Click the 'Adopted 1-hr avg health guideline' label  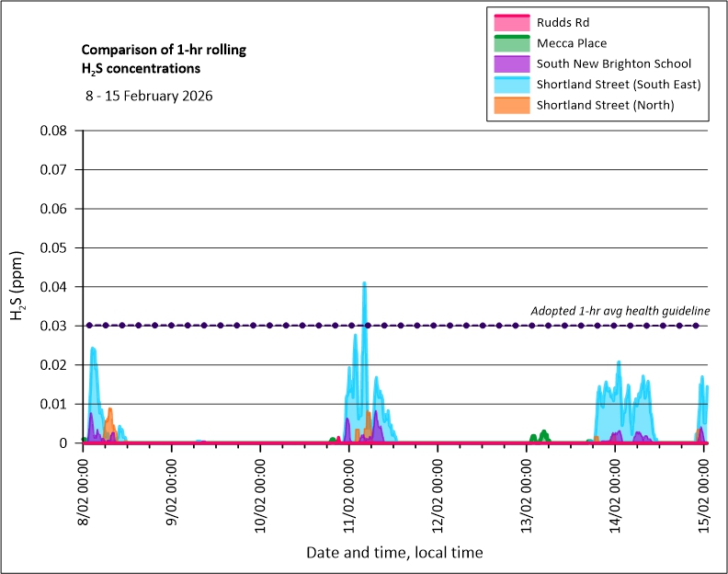click(620, 311)
